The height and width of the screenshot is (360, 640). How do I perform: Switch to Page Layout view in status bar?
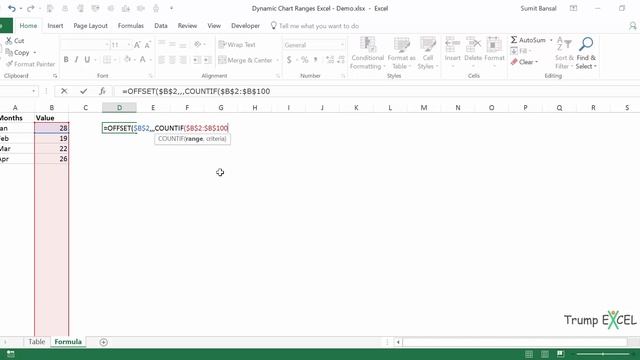tap(545, 354)
